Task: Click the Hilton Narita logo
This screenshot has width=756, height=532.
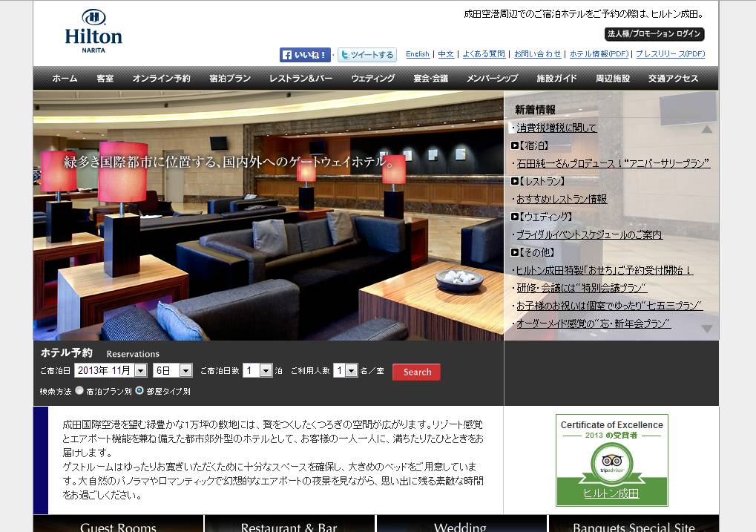Action: tap(93, 31)
